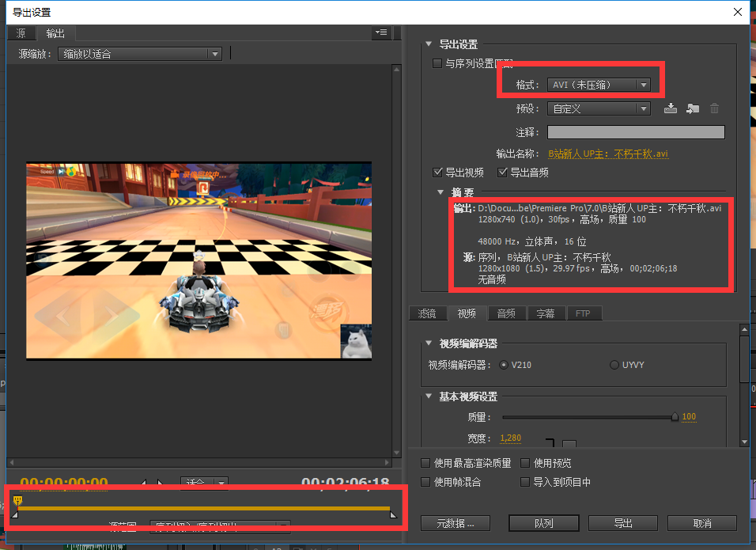Screen dimensions: 756x550
Task: Collapse the Basic Video Settings section triangle
Action: pos(429,396)
